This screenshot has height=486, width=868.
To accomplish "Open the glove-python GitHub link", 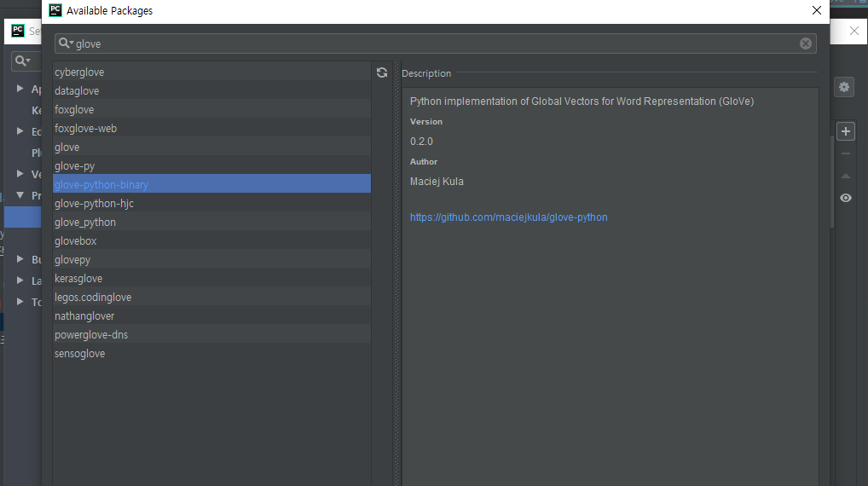I will coord(509,217).
